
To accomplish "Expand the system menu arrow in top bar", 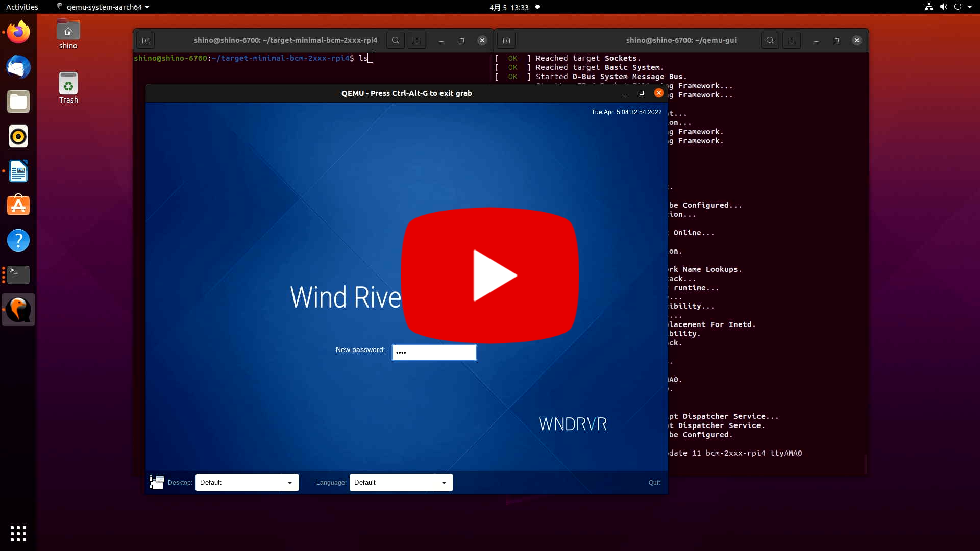I will [970, 7].
